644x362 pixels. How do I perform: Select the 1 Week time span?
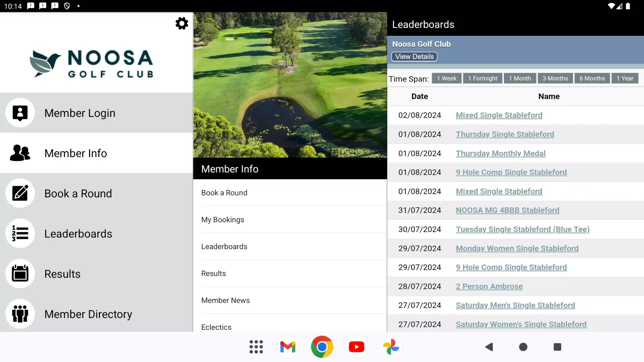[446, 79]
